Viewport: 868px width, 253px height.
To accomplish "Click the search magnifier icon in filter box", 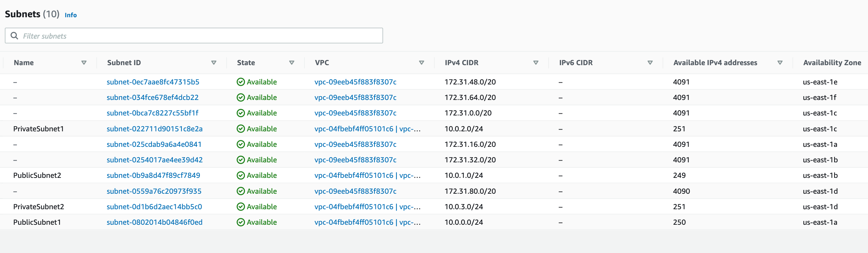I will pyautogui.click(x=14, y=36).
